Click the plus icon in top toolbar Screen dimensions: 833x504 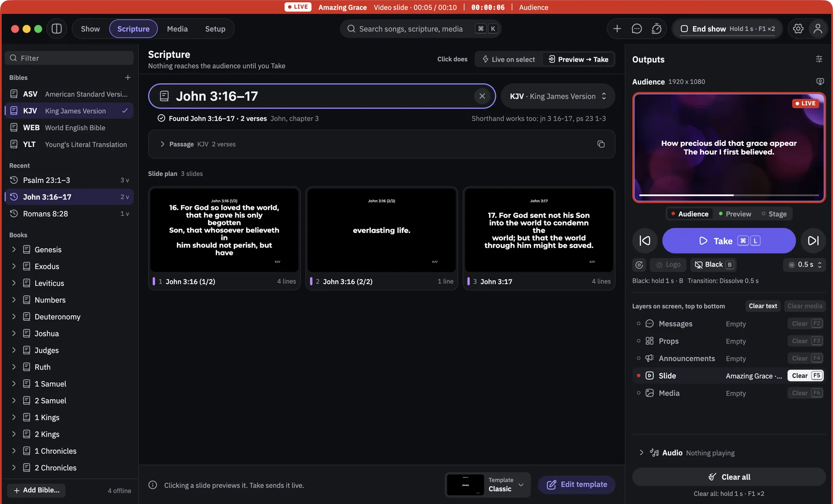(x=617, y=29)
